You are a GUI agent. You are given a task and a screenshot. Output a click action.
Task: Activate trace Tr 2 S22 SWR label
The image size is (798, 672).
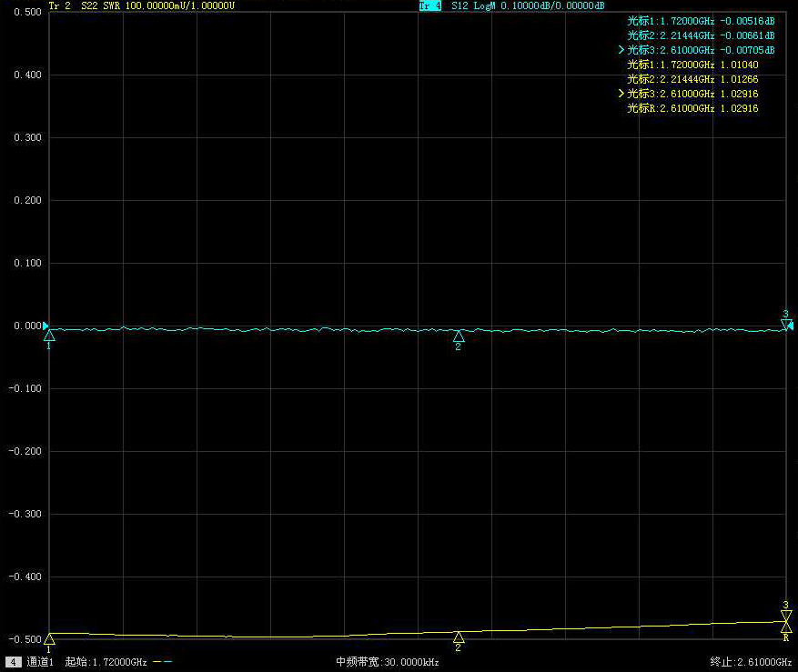click(141, 5)
